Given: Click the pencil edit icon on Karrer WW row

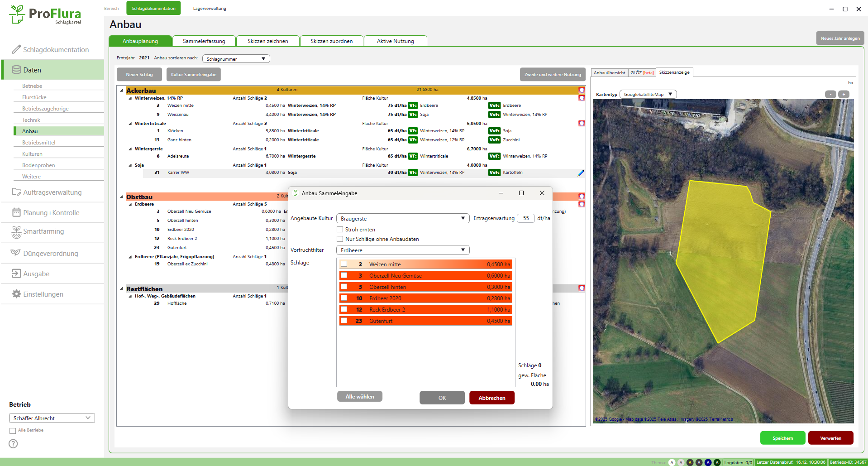Looking at the screenshot, I should [581, 173].
